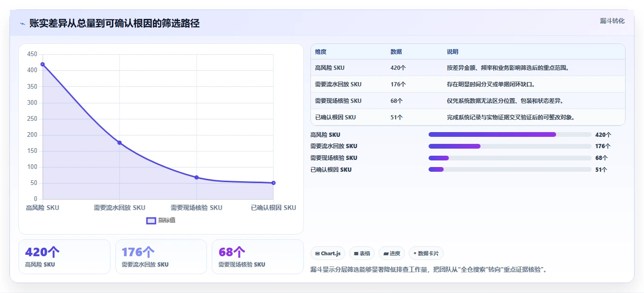Click the 176个 需要流水回放 SKU card
Viewport: 644px width, 293px height.
(161, 257)
